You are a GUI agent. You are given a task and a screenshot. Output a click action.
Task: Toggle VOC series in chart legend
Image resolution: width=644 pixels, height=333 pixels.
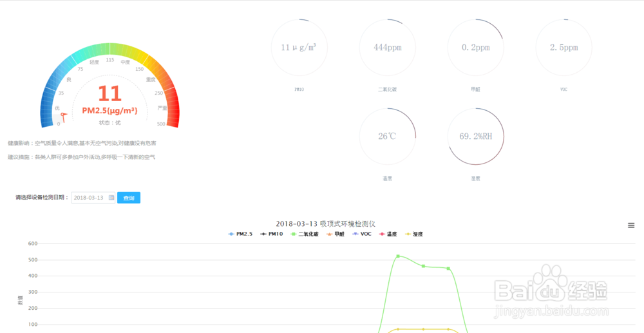pos(362,234)
